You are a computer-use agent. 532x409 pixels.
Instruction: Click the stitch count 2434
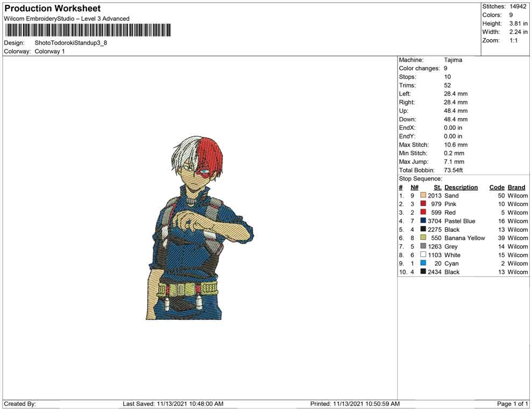pyautogui.click(x=435, y=272)
